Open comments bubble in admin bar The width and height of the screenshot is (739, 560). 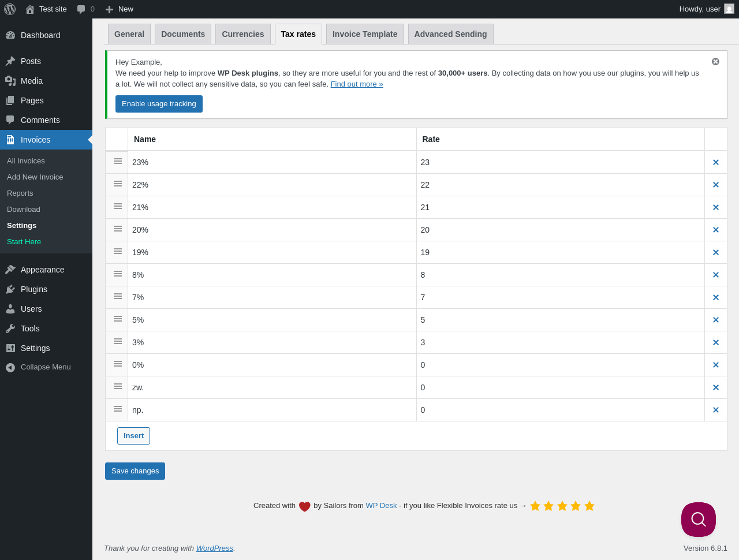coord(85,9)
